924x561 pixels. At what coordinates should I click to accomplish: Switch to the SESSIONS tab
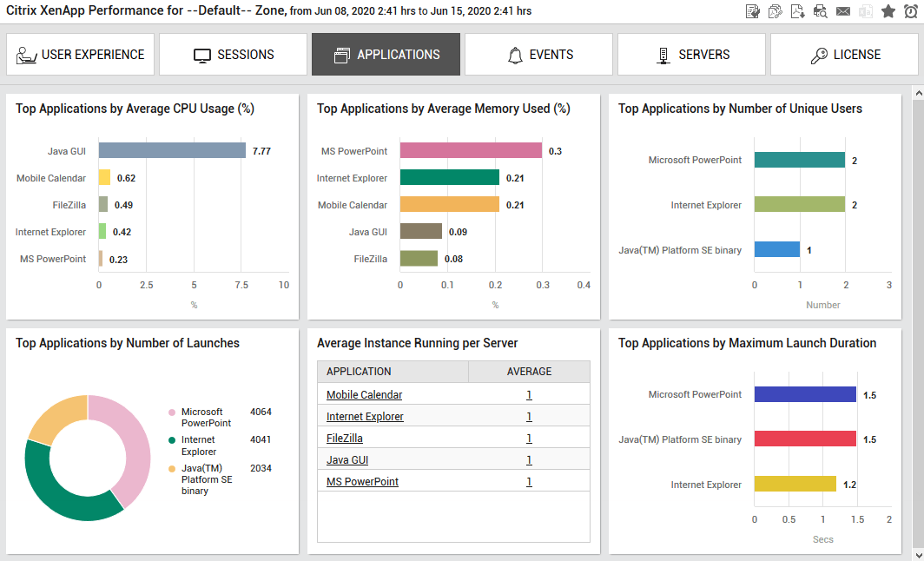click(233, 54)
